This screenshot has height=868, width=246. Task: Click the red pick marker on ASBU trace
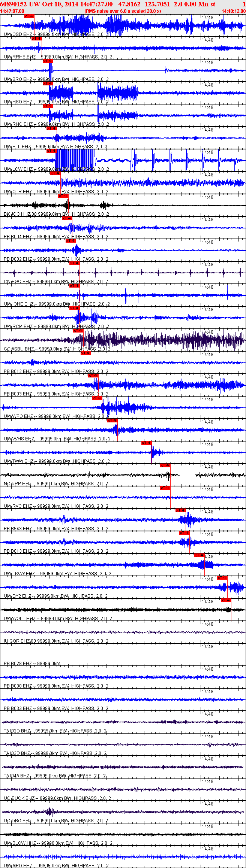click(78, 331)
